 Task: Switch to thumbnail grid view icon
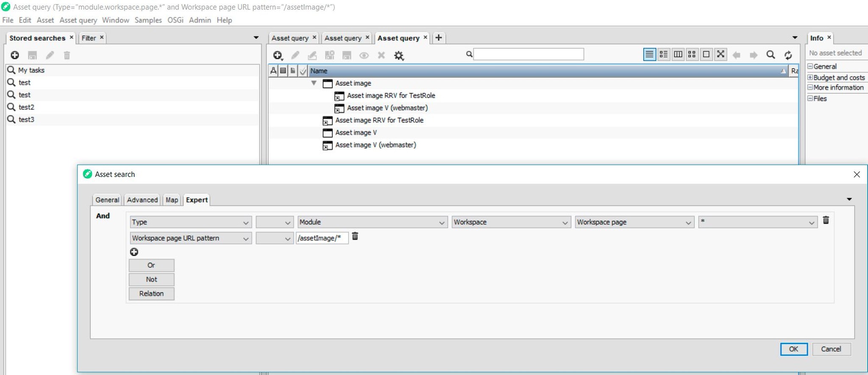tap(692, 54)
